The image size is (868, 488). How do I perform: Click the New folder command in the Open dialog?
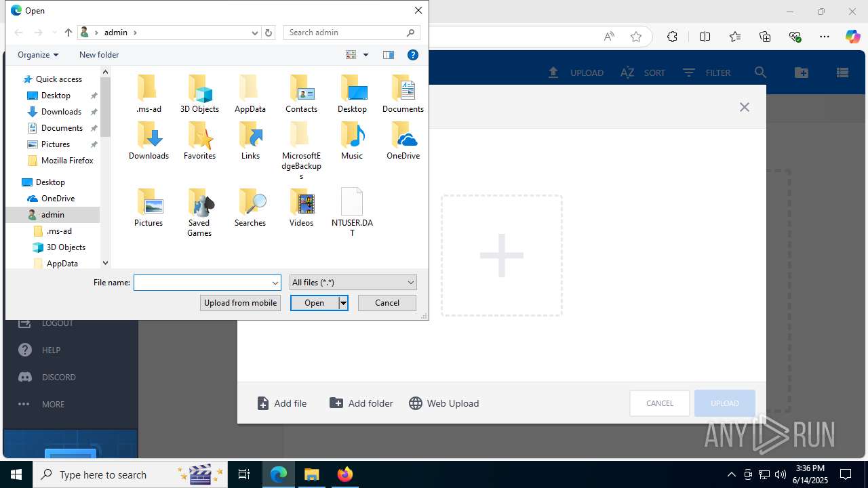99,55
